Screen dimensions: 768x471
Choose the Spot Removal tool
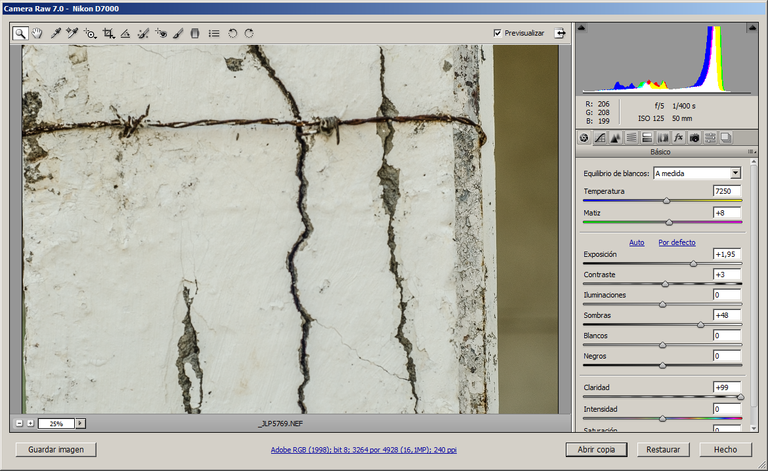(143, 33)
